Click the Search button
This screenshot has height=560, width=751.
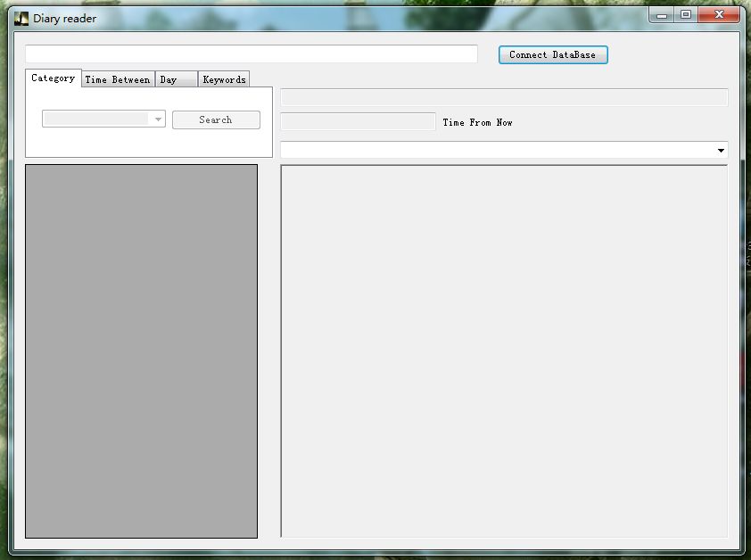click(216, 119)
